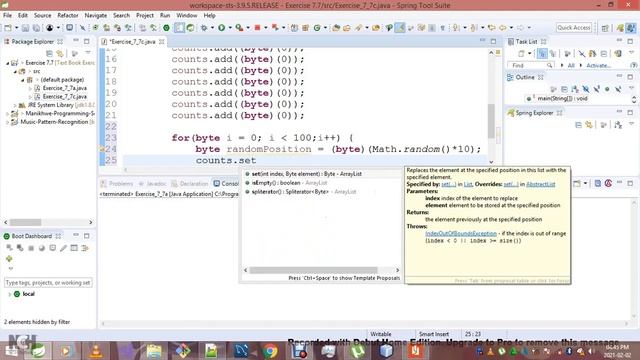Screen dimensions: 640x360
Task: Select the Java perspective icon at far right
Action: (631, 28)
